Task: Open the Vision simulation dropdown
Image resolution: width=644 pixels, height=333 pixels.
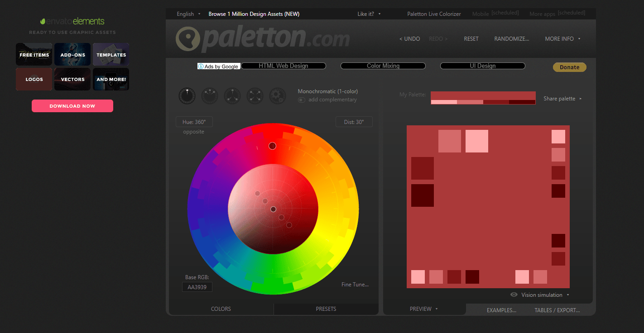Action: coord(545,295)
